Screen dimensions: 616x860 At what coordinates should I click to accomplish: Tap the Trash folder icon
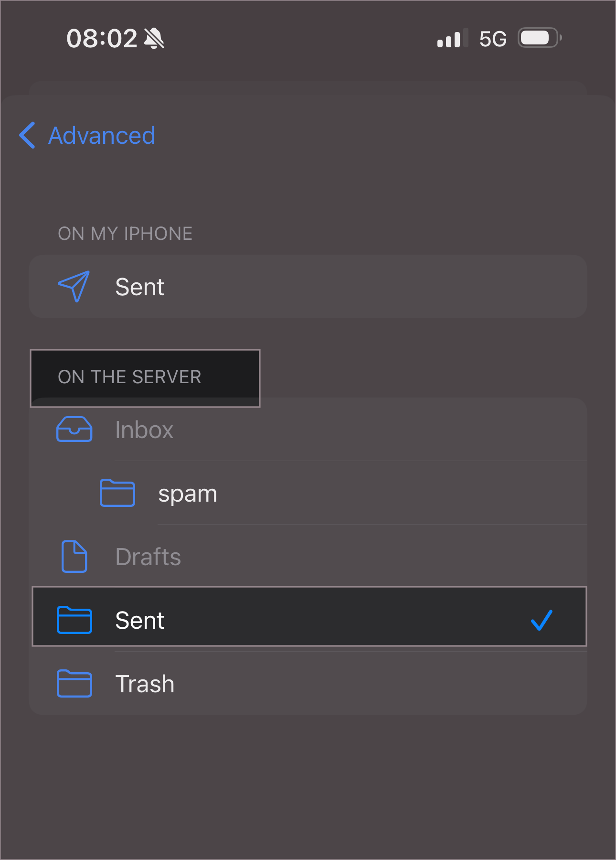[x=74, y=684]
